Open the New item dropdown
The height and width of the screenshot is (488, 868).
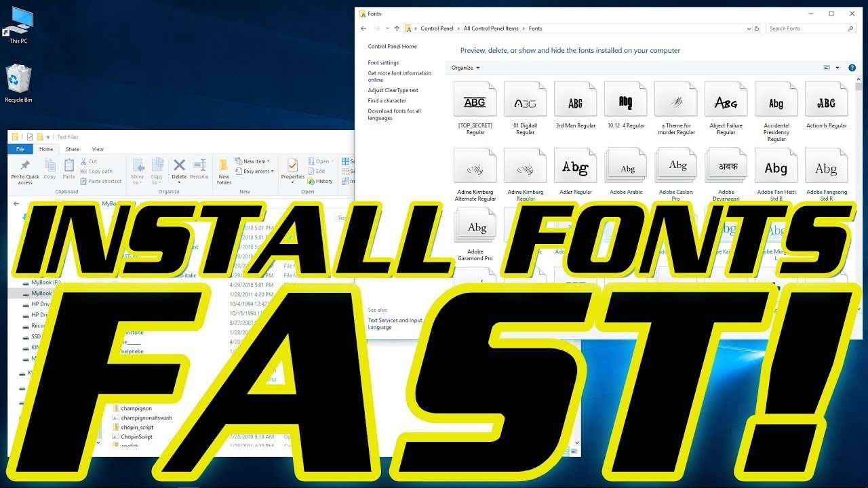[252, 161]
